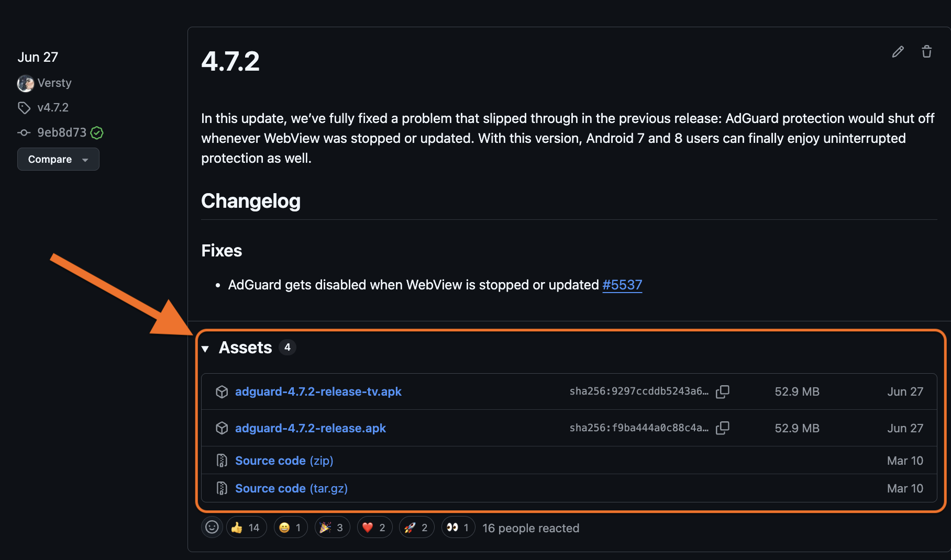The height and width of the screenshot is (560, 951).
Task: Open commit 9eb8d73
Action: click(x=61, y=133)
